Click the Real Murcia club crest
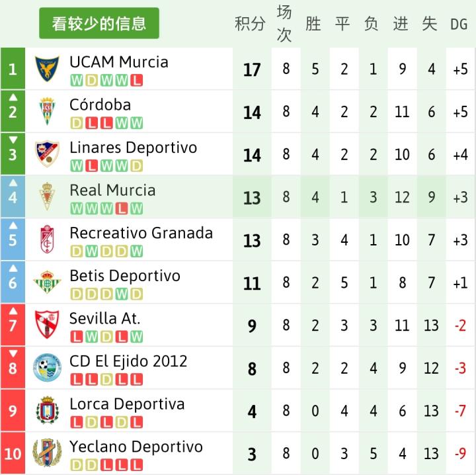 coord(47,196)
